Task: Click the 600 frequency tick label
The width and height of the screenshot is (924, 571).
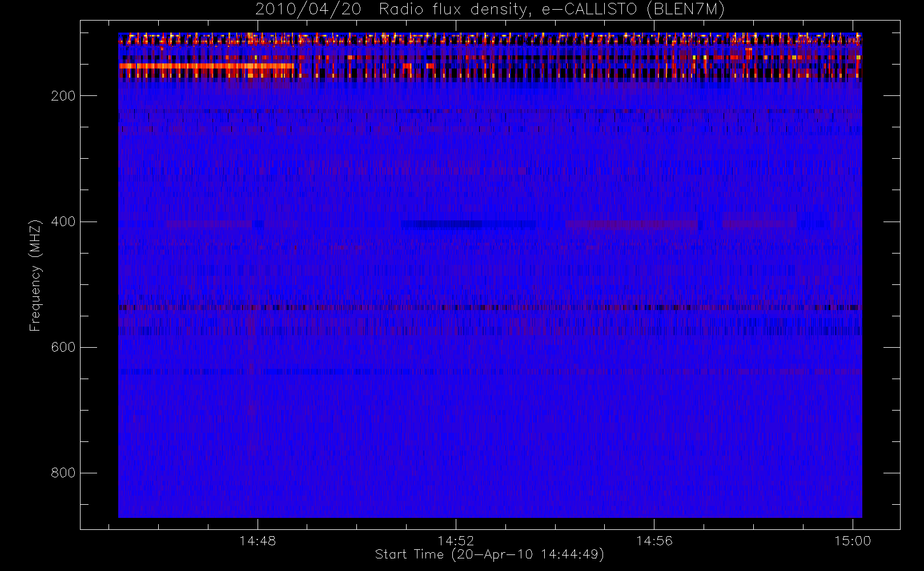Action: [63, 347]
